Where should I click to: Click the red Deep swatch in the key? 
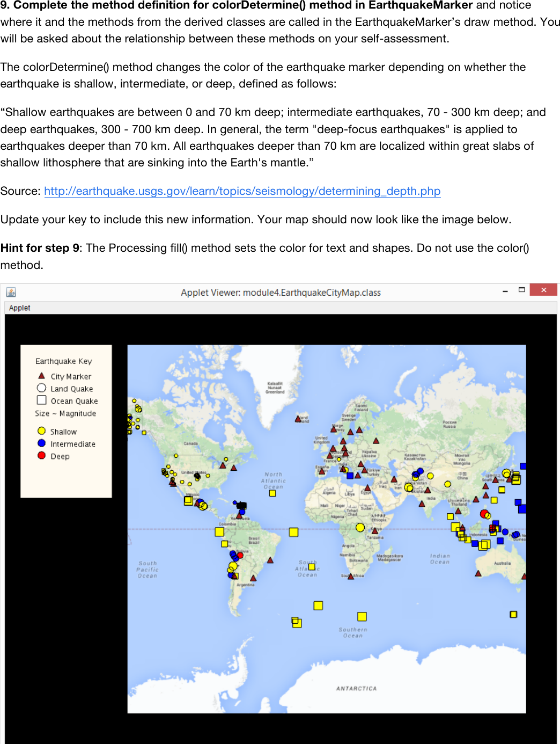41,456
